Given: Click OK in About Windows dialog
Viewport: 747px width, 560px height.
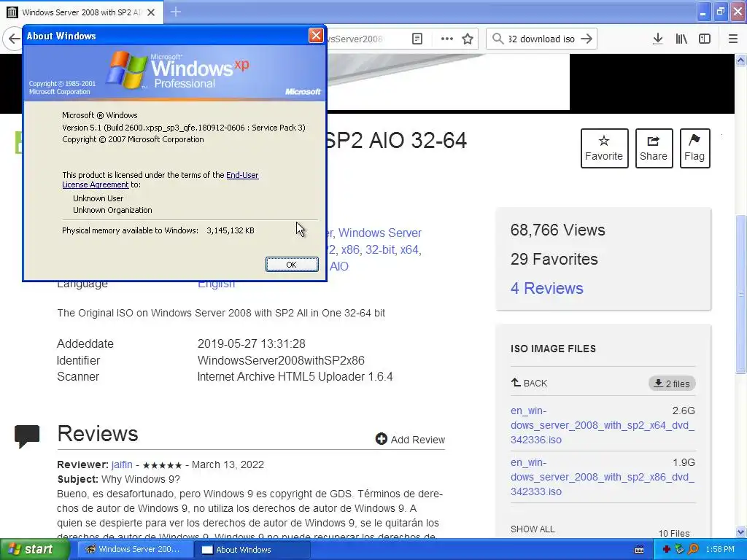Looking at the screenshot, I should point(292,265).
